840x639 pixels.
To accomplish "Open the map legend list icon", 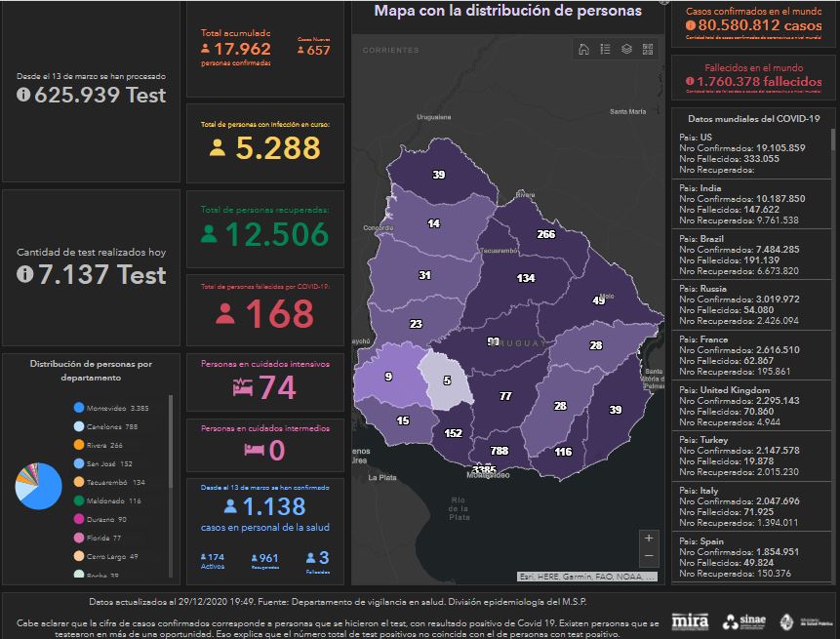I will [605, 50].
